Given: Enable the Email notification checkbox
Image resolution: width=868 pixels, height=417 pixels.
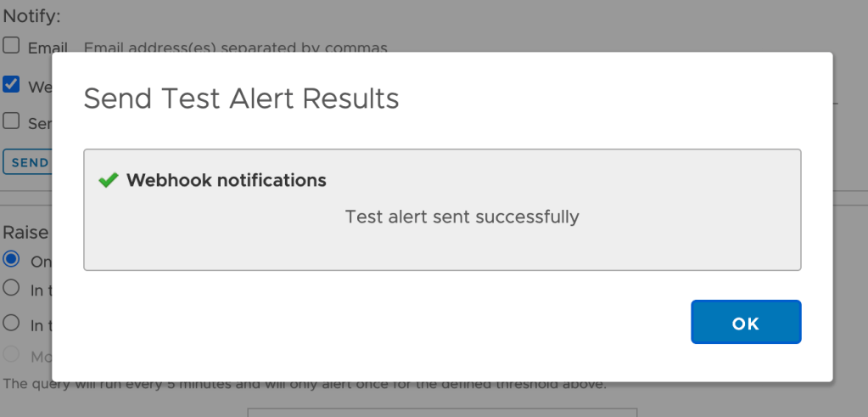Looking at the screenshot, I should click(11, 46).
